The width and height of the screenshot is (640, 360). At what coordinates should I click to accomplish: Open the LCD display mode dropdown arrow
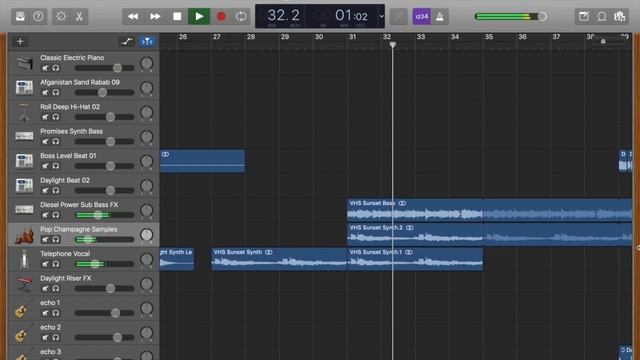coord(381,16)
